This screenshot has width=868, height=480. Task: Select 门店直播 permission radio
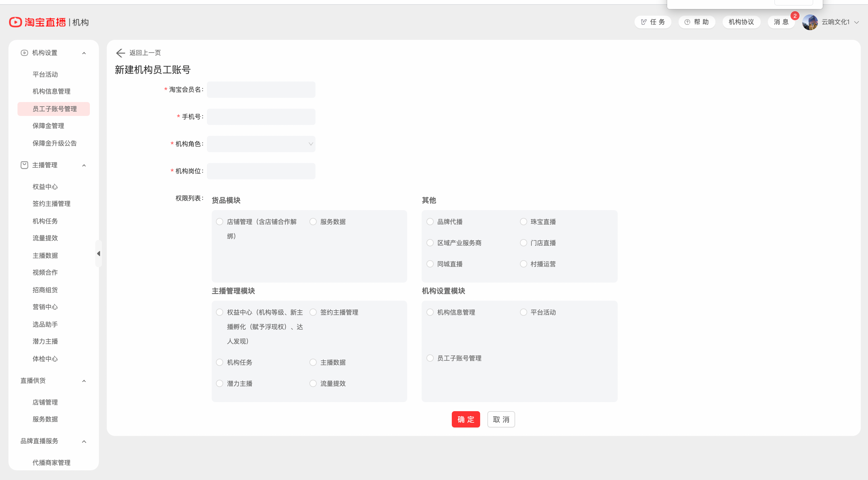coord(523,243)
